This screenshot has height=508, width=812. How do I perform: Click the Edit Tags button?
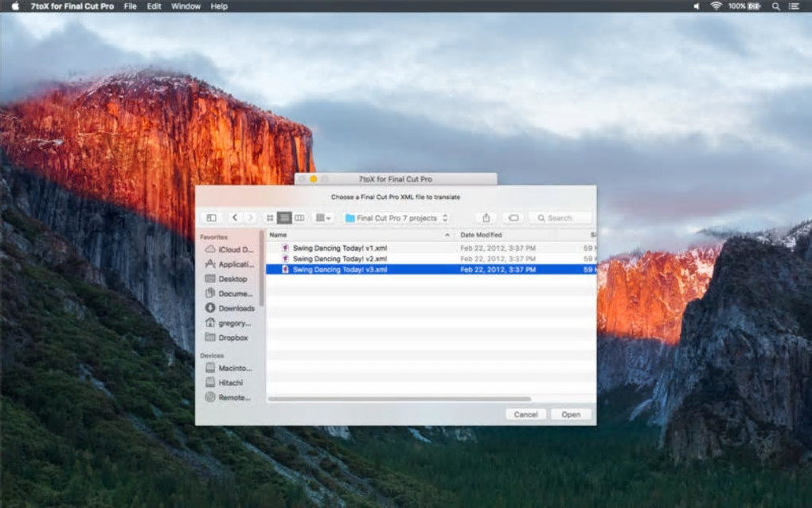click(513, 218)
